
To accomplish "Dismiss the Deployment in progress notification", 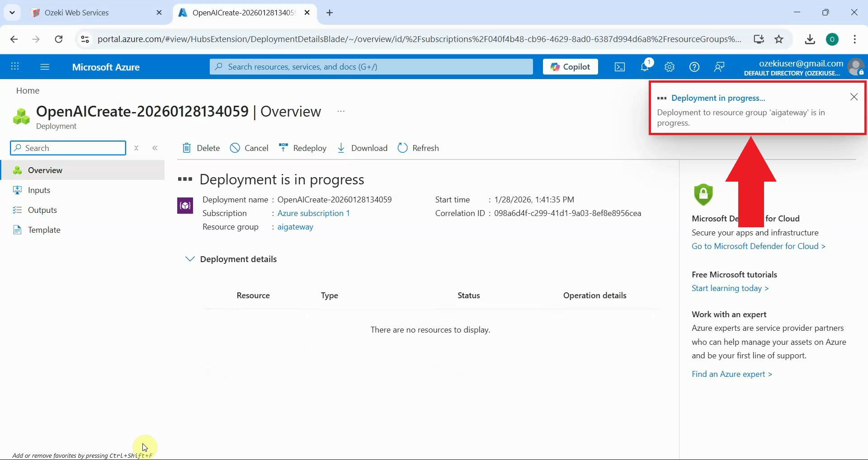I will coord(854,97).
